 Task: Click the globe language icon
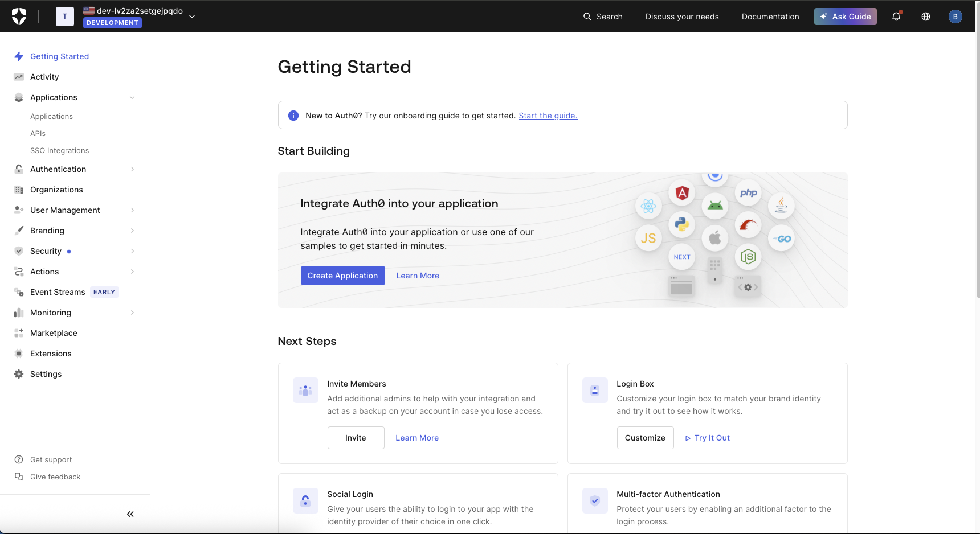point(925,17)
